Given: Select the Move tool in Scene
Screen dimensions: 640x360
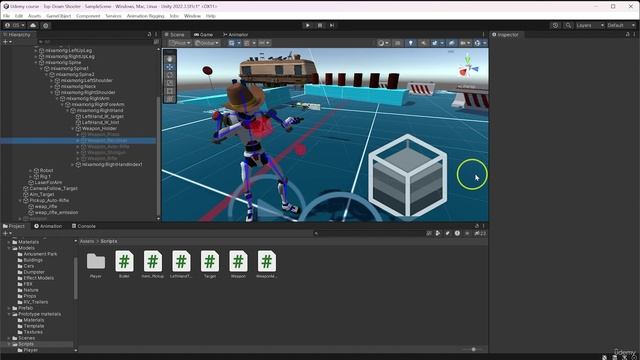Looking at the screenshot, I should [170, 67].
